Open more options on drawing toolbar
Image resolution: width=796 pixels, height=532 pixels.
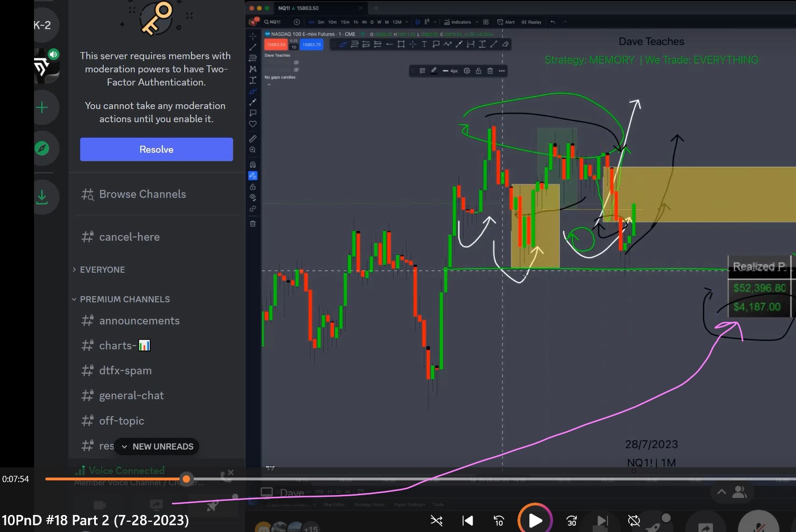click(502, 71)
